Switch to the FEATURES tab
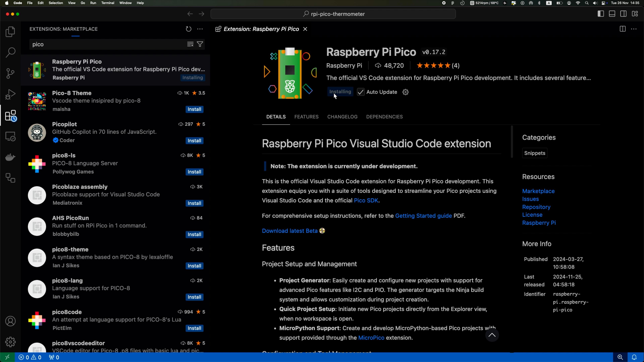The image size is (644, 362). pyautogui.click(x=306, y=117)
